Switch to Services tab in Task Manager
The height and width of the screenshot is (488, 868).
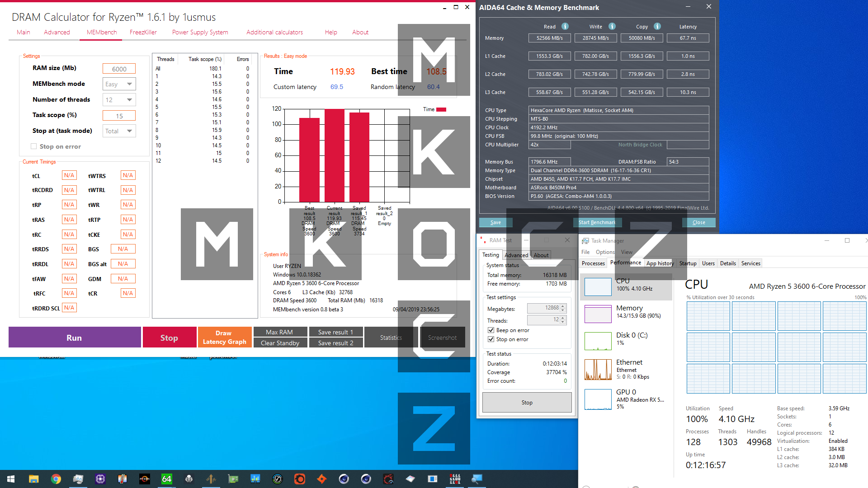(751, 263)
